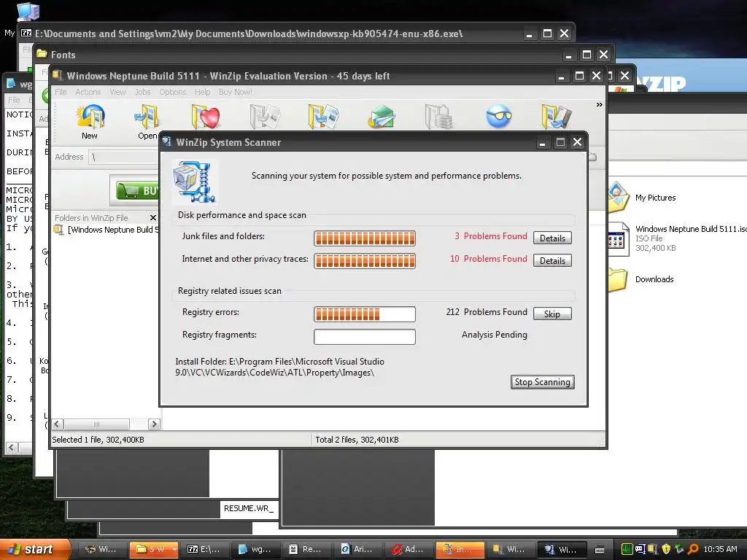The image size is (747, 560).
Task: Open the Options menu in WinZip
Action: pyautogui.click(x=172, y=92)
